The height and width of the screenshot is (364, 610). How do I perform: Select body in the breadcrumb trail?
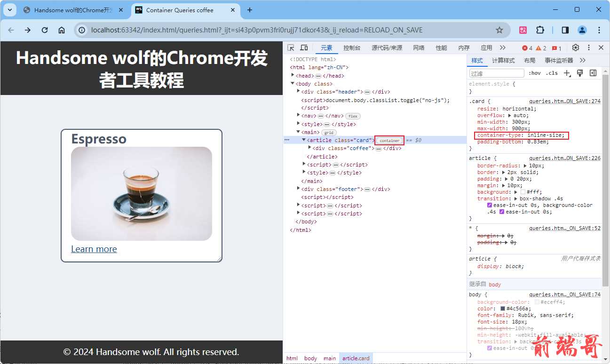point(310,358)
